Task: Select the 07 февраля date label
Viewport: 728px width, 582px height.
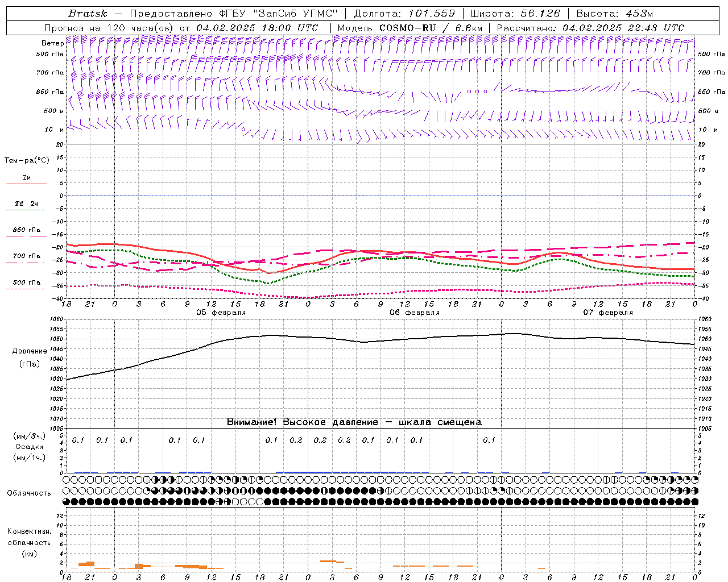Action: click(608, 313)
